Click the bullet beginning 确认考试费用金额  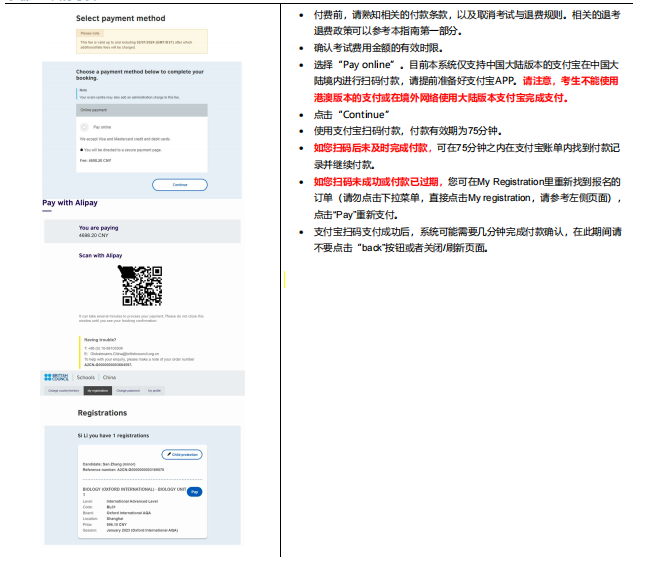click(378, 48)
